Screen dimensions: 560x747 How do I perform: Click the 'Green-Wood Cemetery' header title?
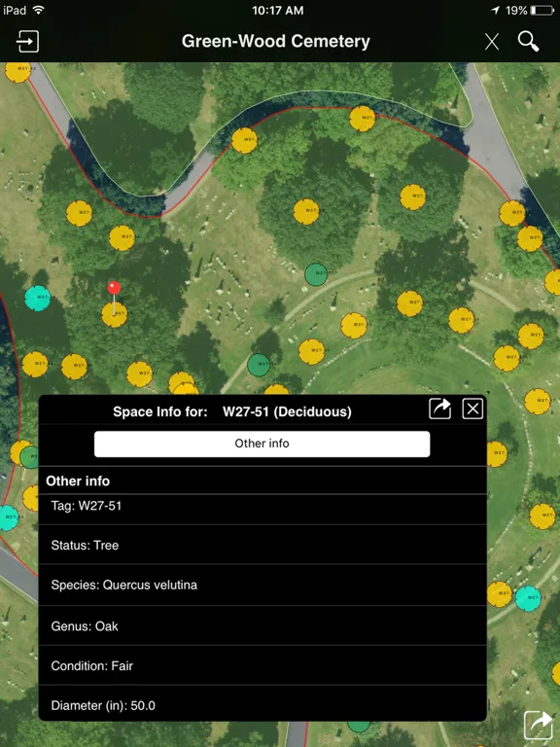tap(276, 41)
